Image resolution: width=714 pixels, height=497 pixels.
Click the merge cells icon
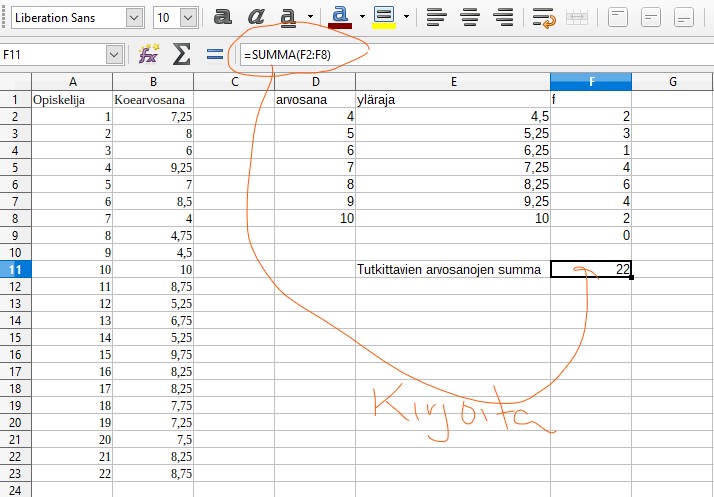[577, 17]
